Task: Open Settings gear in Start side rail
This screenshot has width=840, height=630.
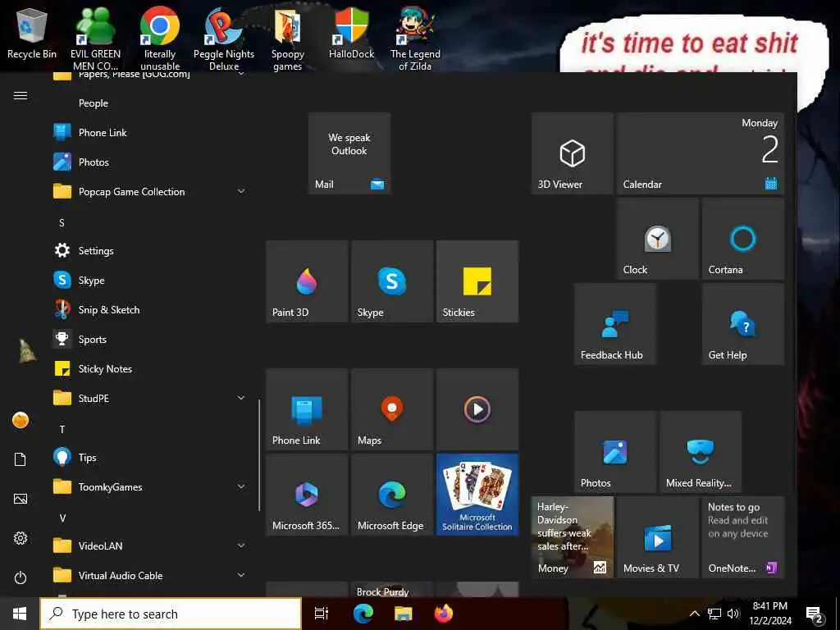Action: [21, 538]
